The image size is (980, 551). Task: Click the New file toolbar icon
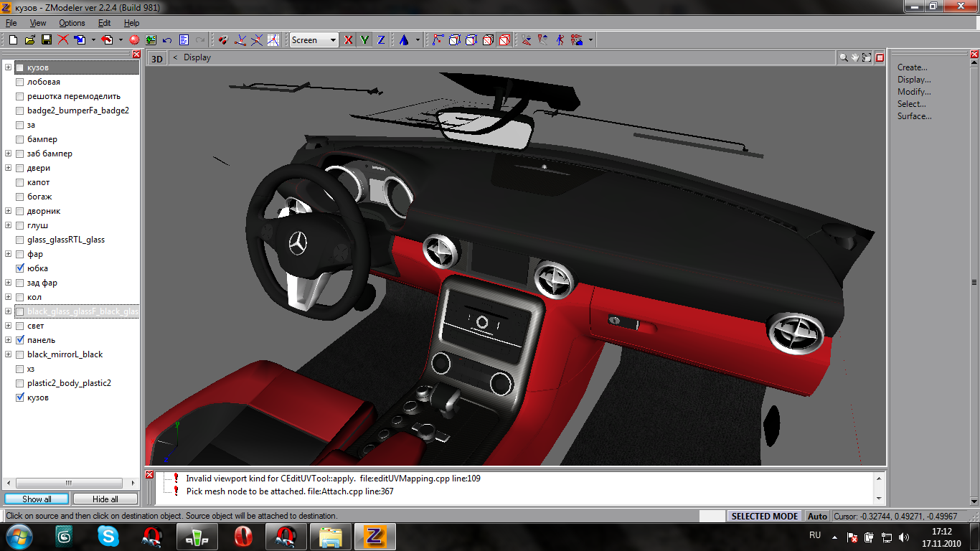tap(14, 40)
